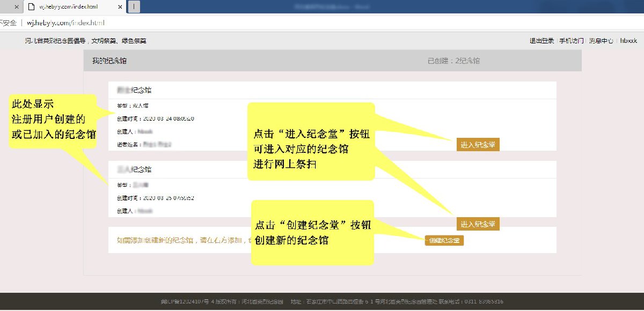Click the 我的纪念馆 section heading

coord(109,61)
